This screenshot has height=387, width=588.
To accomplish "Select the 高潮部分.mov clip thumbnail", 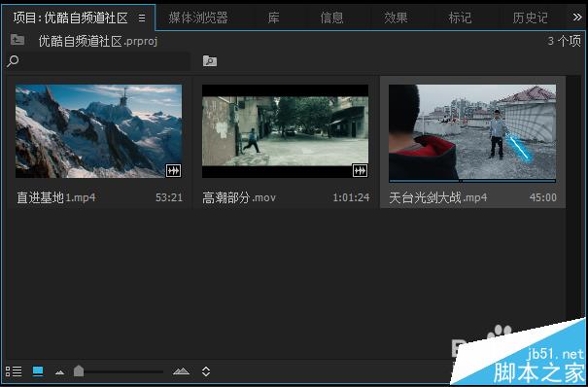I will pyautogui.click(x=285, y=131).
